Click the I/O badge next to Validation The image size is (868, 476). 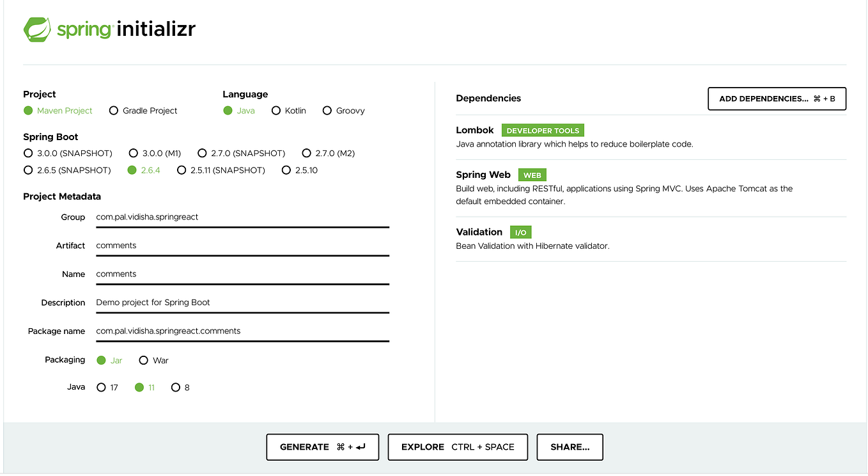[x=520, y=232]
